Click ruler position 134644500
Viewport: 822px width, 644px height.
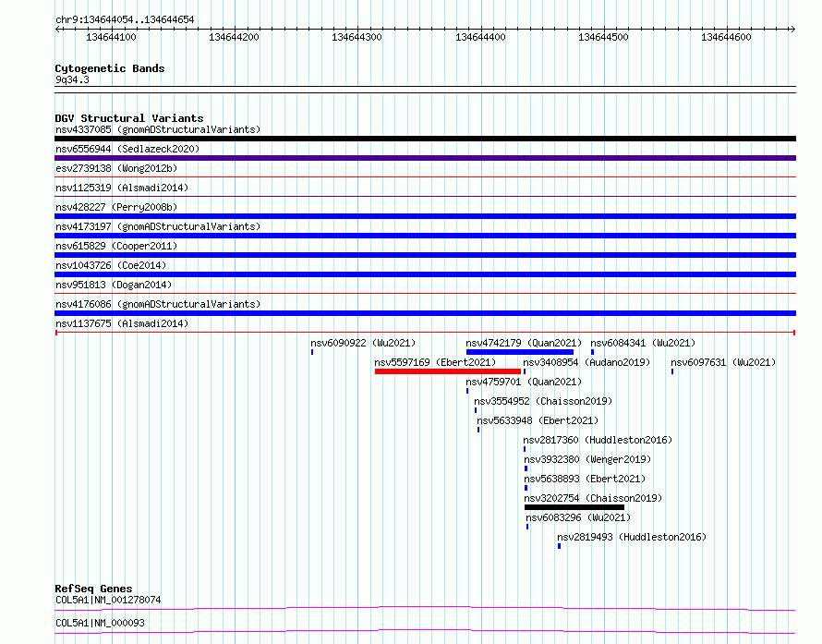[603, 37]
